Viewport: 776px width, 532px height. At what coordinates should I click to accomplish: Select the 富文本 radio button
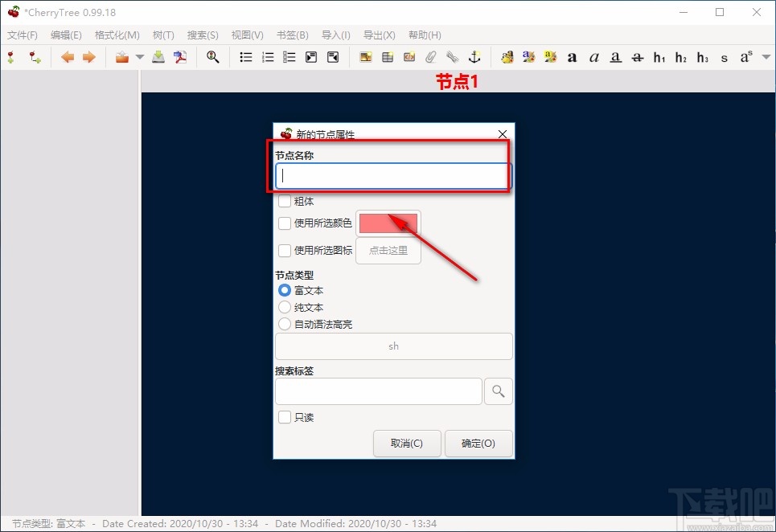click(285, 290)
